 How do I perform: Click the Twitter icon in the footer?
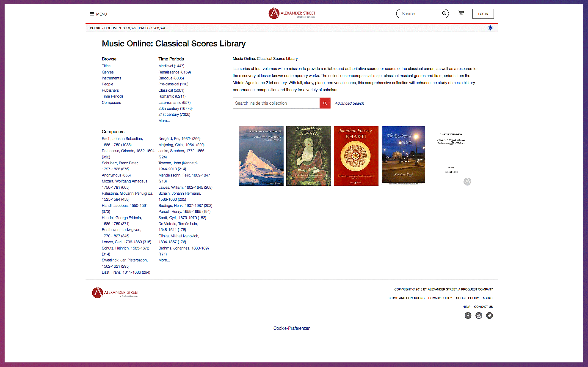click(x=489, y=315)
